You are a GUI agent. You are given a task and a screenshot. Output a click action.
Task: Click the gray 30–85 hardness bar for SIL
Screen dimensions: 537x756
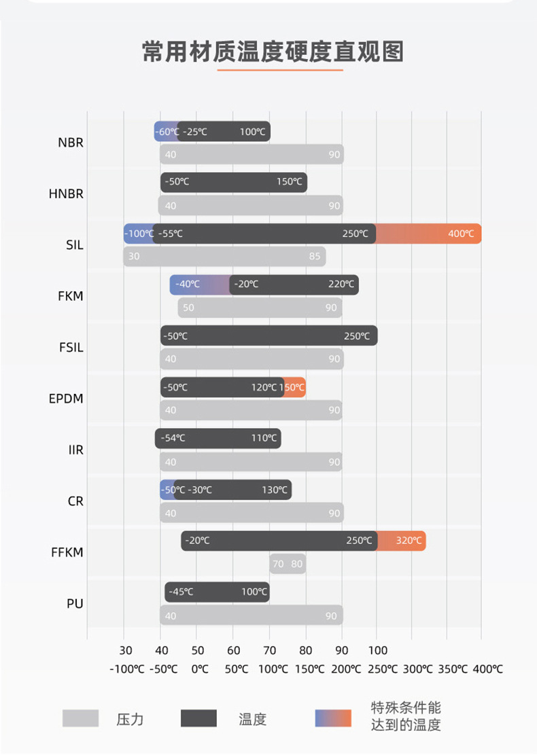click(224, 257)
